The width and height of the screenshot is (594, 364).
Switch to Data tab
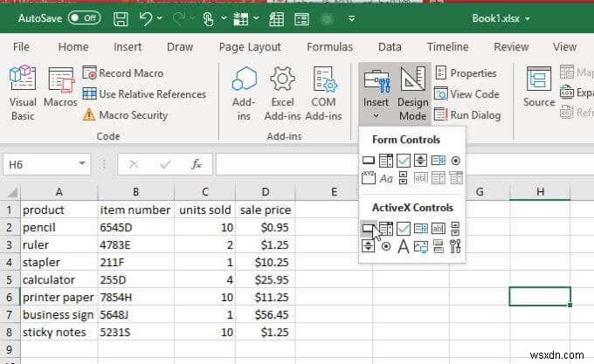point(390,47)
